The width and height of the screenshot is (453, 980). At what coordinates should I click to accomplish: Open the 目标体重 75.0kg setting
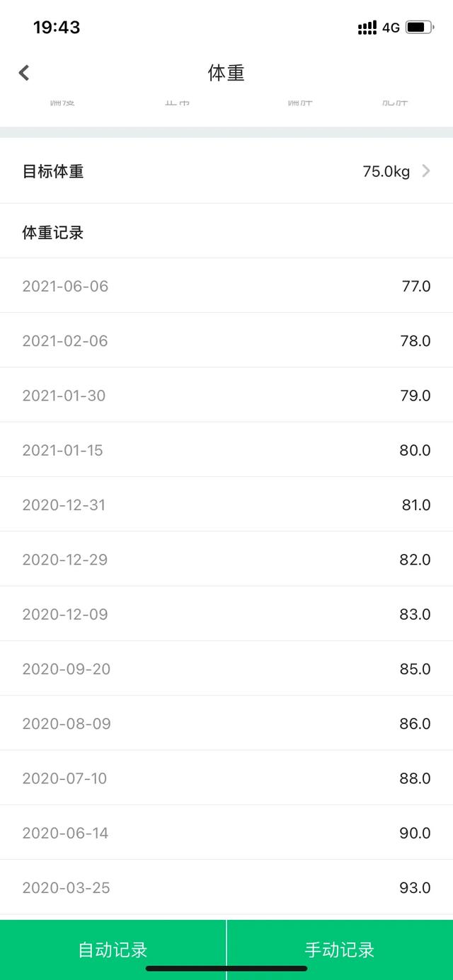tap(226, 171)
